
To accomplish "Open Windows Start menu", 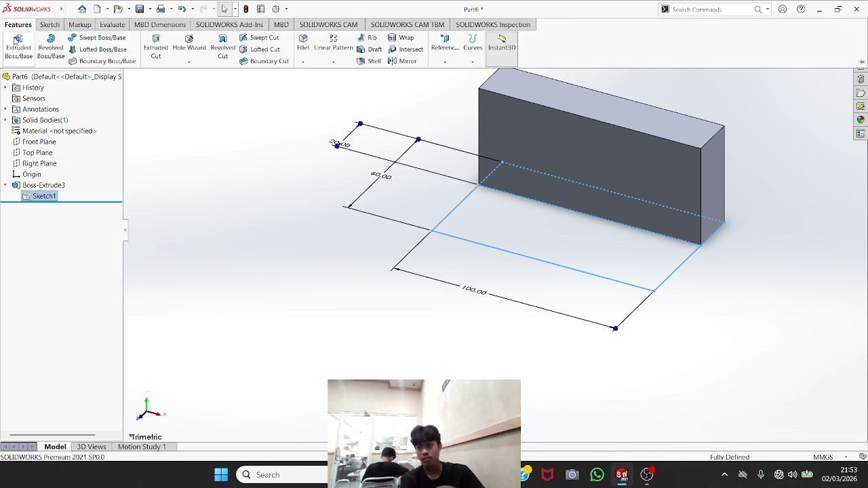I will tap(221, 474).
